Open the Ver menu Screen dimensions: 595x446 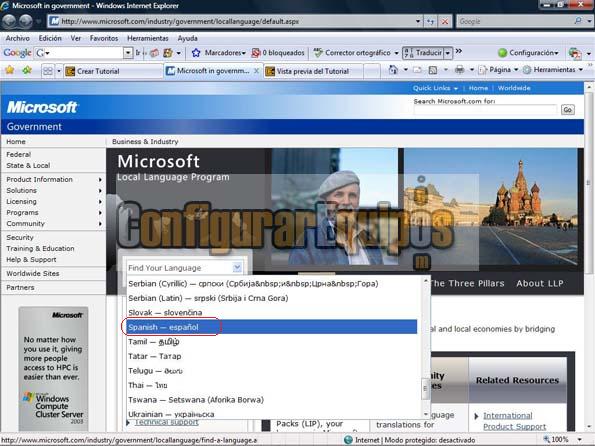coord(76,38)
